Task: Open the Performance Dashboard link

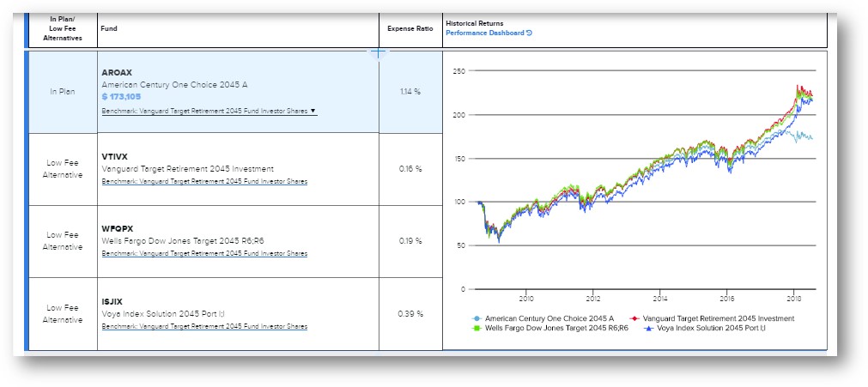Action: click(x=484, y=33)
